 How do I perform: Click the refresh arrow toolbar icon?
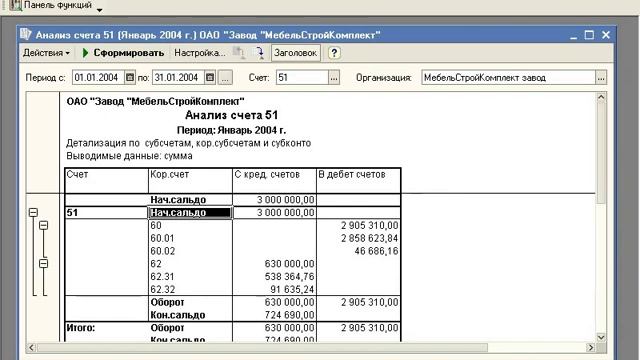pos(260,53)
